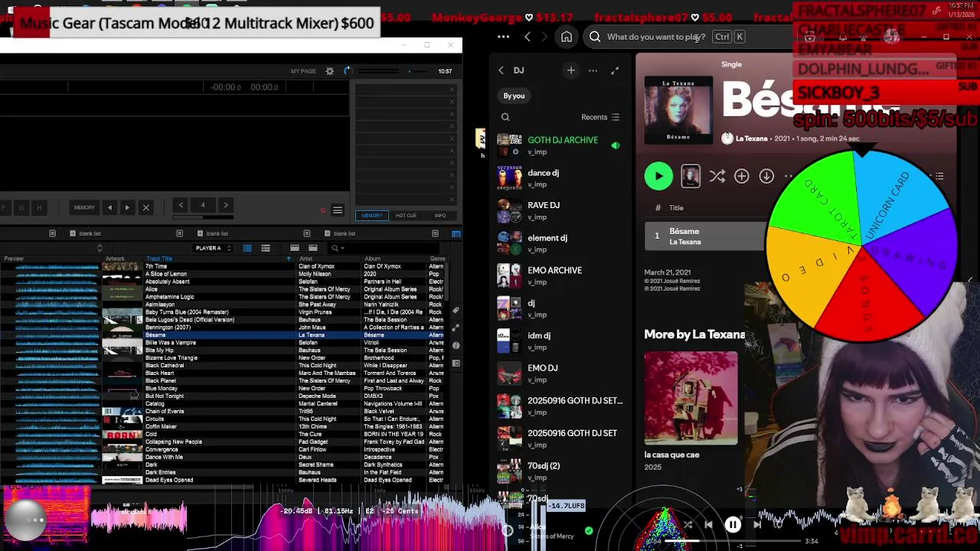The width and height of the screenshot is (980, 551).
Task: Add Bésame to library plus icon
Action: tap(741, 176)
